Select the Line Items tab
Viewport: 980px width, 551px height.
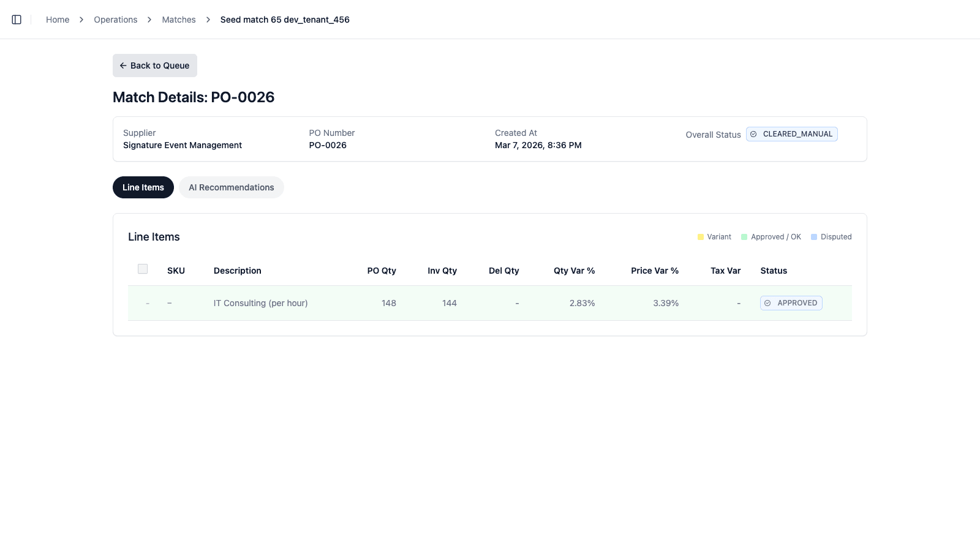[143, 187]
